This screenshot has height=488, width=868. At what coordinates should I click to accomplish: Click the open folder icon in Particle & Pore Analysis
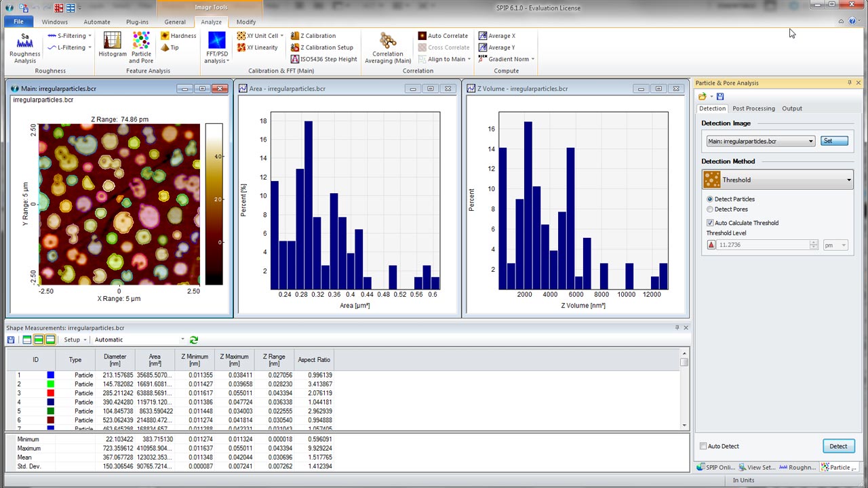(703, 97)
